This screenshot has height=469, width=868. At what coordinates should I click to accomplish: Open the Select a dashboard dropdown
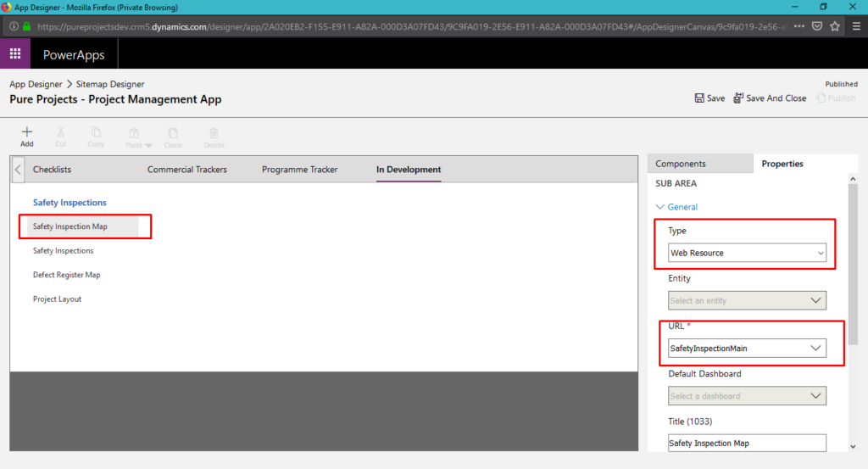pos(747,396)
